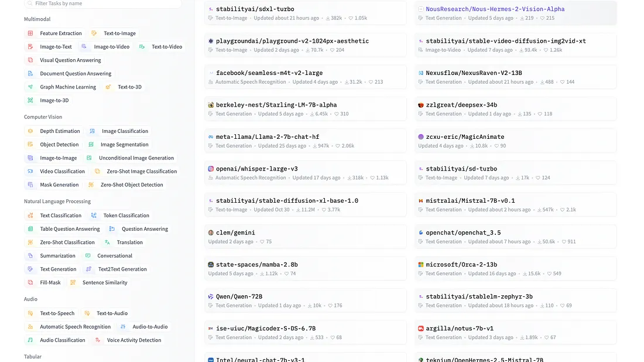Open Nexusflow/NexusRaven-V2-13B model
This screenshot has width=644, height=362.
[x=515, y=77]
